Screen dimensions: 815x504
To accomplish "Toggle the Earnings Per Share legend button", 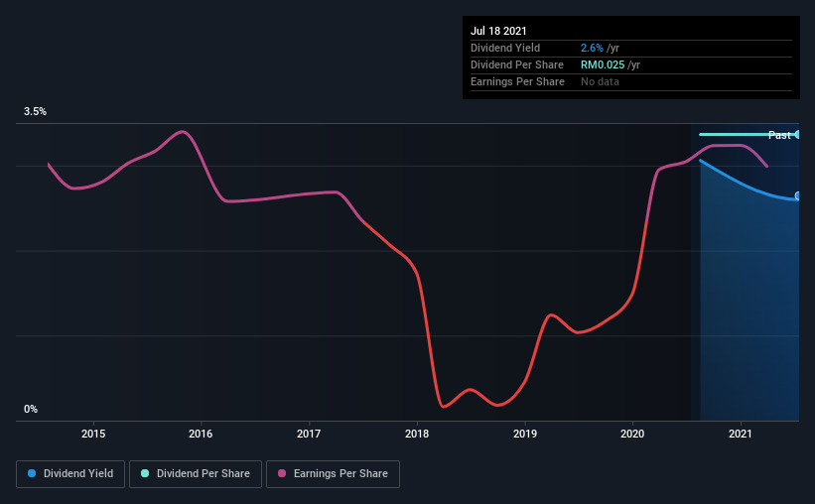I will click(x=333, y=474).
